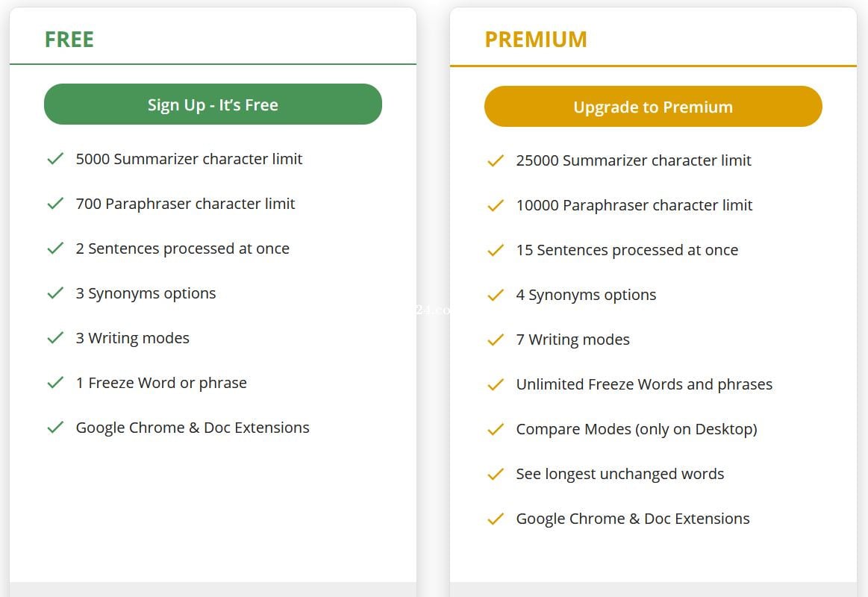The width and height of the screenshot is (868, 597).
Task: Click checkmark beside Compare Modes feature
Action: pyautogui.click(x=496, y=429)
